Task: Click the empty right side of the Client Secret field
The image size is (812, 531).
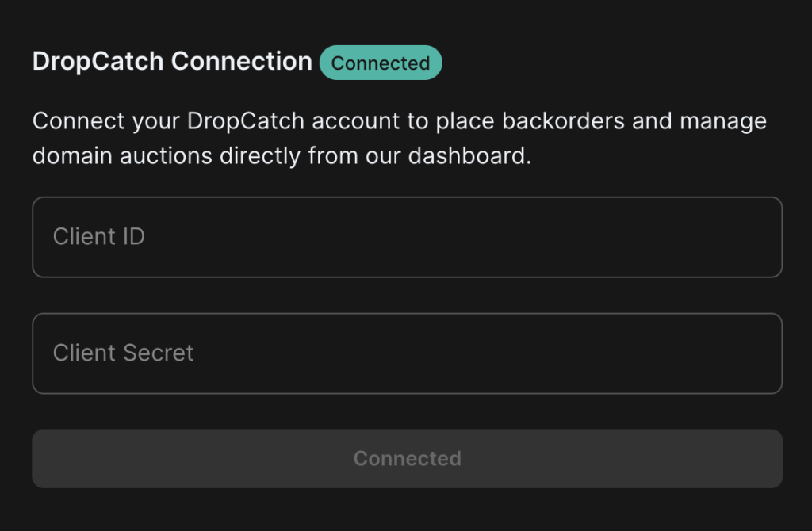Action: 622,353
